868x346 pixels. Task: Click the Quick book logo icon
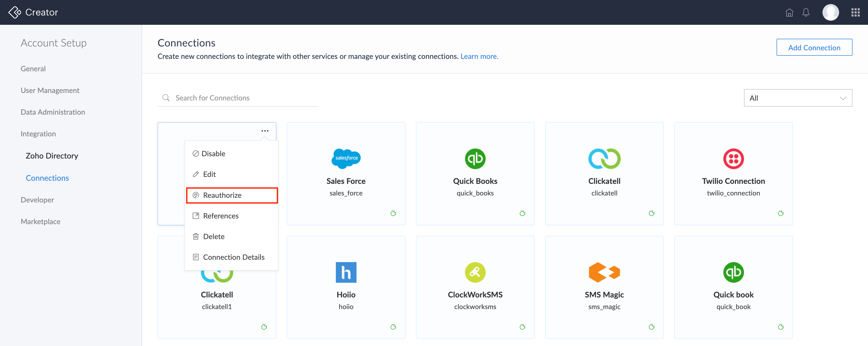(x=733, y=272)
